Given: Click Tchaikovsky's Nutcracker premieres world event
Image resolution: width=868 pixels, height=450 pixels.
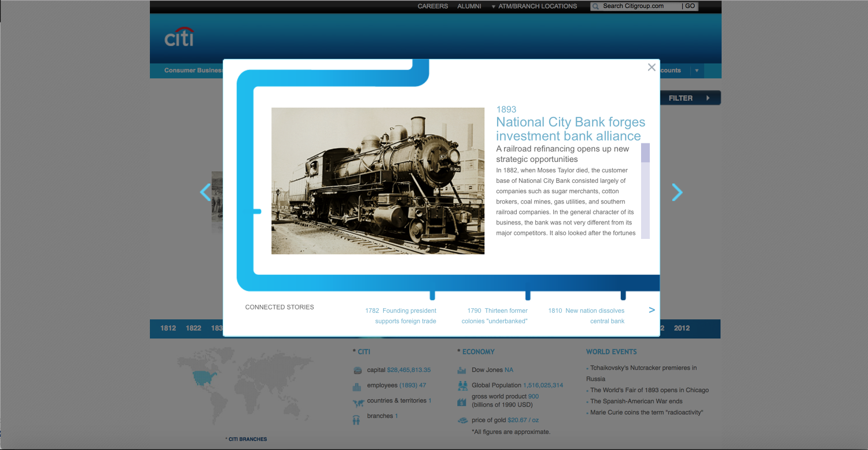Looking at the screenshot, I should [x=642, y=373].
